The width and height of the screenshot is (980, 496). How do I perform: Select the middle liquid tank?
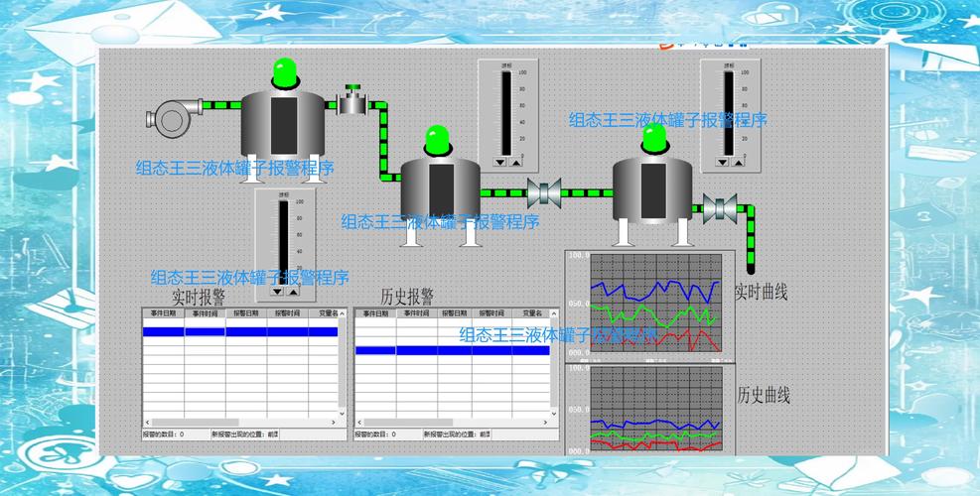tap(441, 201)
